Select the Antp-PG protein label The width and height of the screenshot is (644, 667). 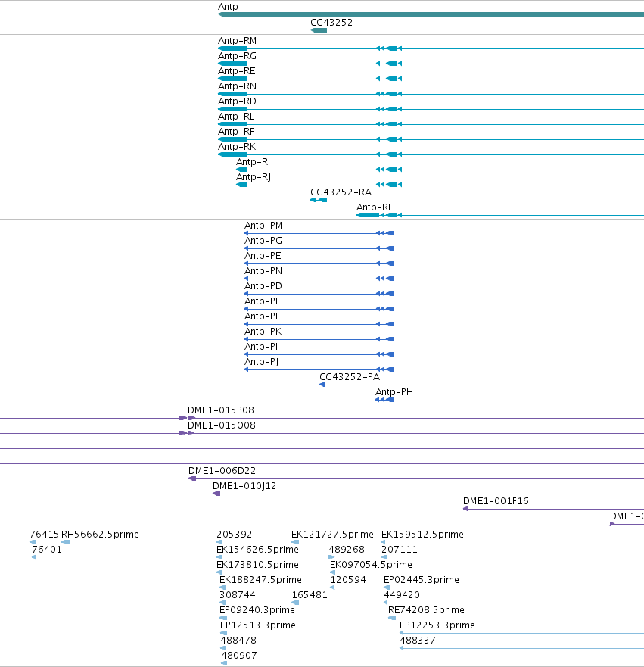point(263,241)
